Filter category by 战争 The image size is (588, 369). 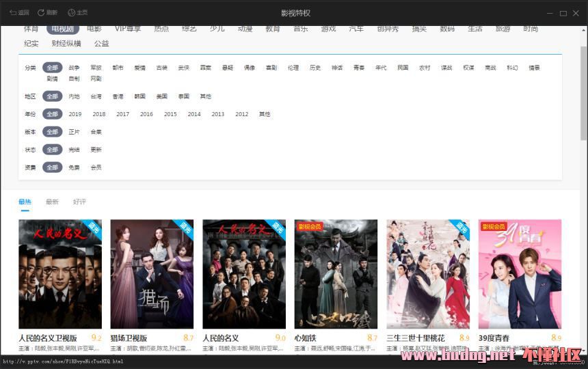pos(74,68)
